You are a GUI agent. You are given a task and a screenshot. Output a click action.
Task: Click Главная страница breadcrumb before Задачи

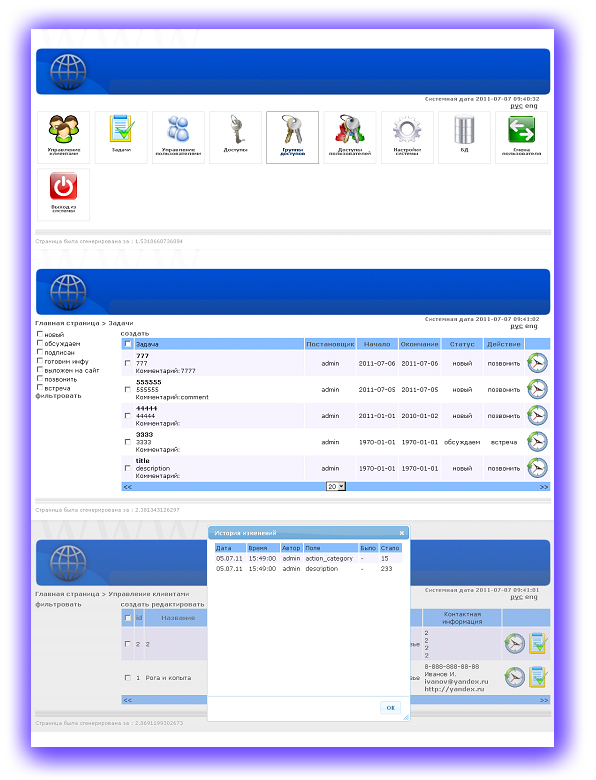(67, 323)
